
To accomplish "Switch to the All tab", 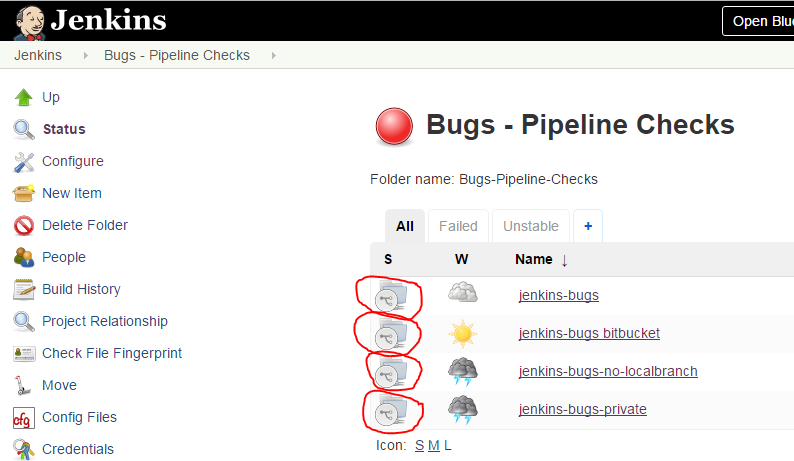I will pyautogui.click(x=405, y=226).
